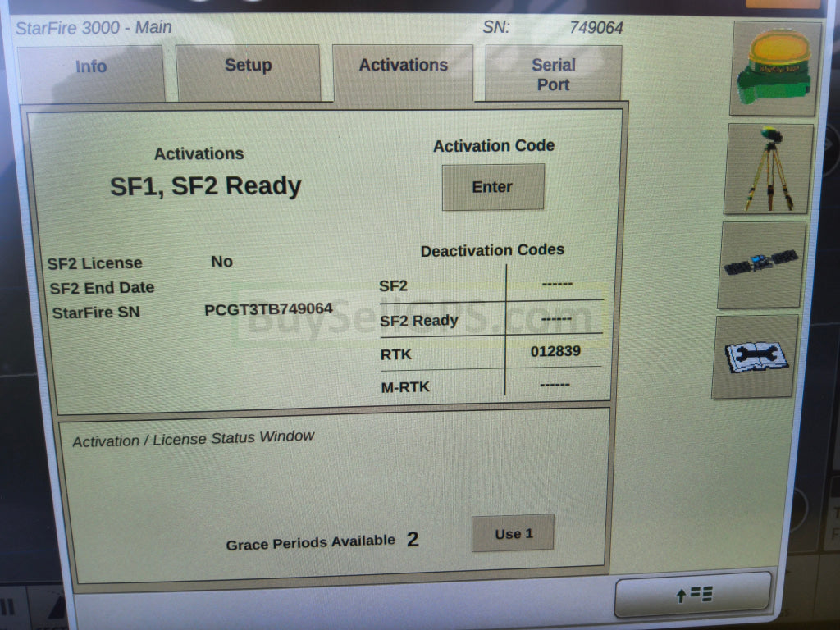840x630 pixels.
Task: Select the M-RTK deactivation code entry
Action: pos(555,385)
